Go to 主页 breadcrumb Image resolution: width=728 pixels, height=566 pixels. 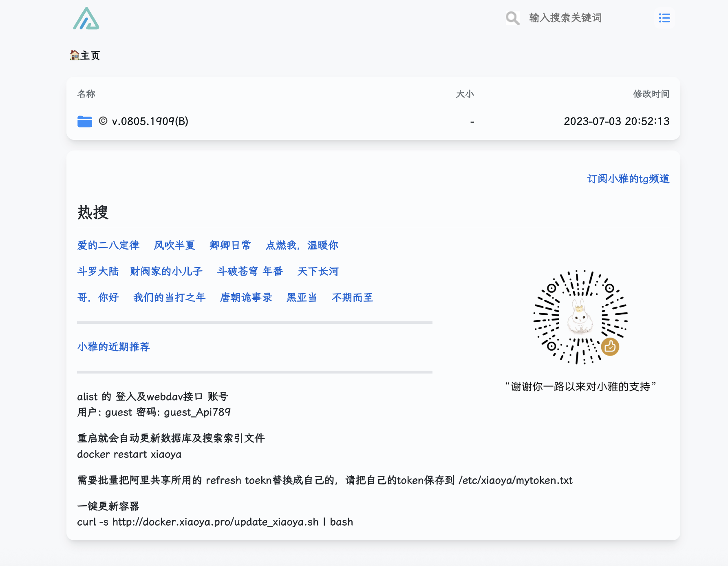[90, 55]
